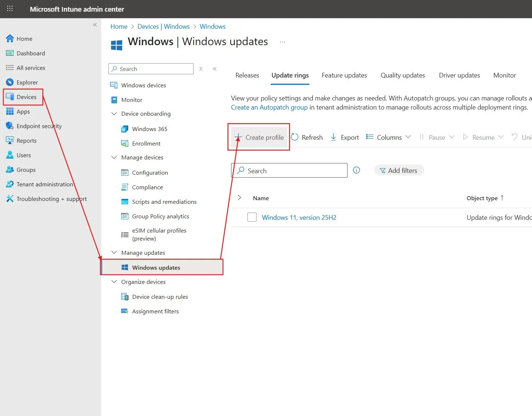
Task: Click the policy Search input field
Action: (x=289, y=170)
